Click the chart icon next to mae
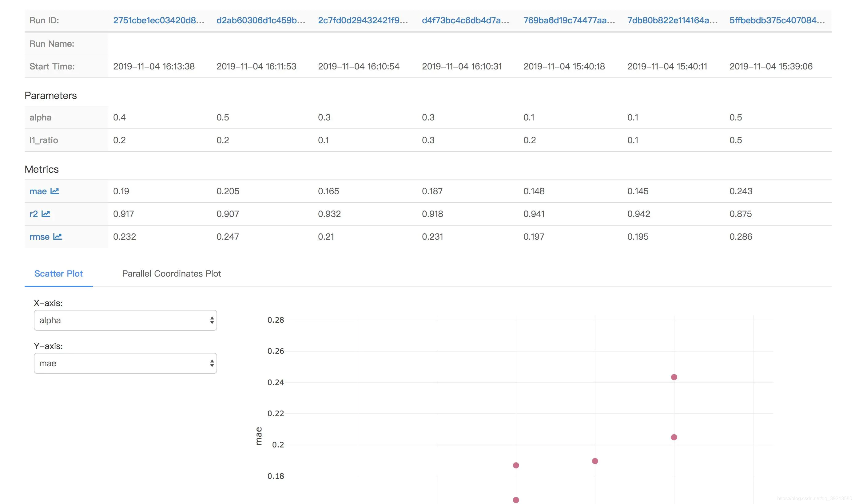This screenshot has height=504, width=855. 55,191
